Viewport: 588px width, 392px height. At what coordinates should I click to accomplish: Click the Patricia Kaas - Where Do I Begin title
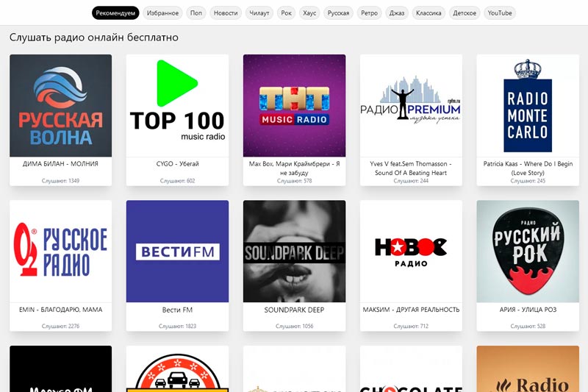tap(528, 168)
